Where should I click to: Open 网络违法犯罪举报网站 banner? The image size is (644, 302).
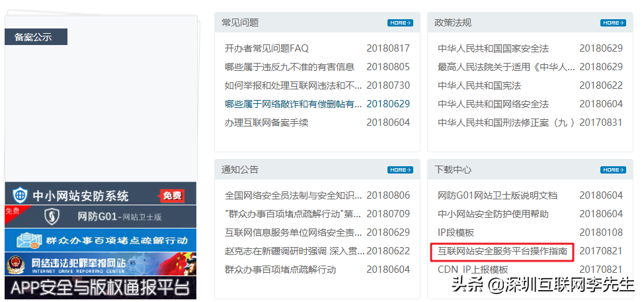[x=101, y=264]
